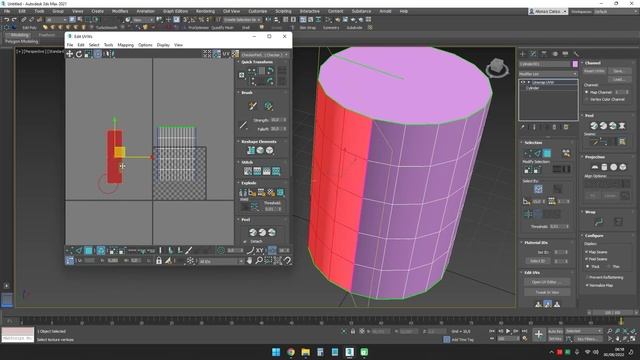Click Box Map icon in Projection rollout
The image size is (640, 360).
pyautogui.click(x=623, y=167)
